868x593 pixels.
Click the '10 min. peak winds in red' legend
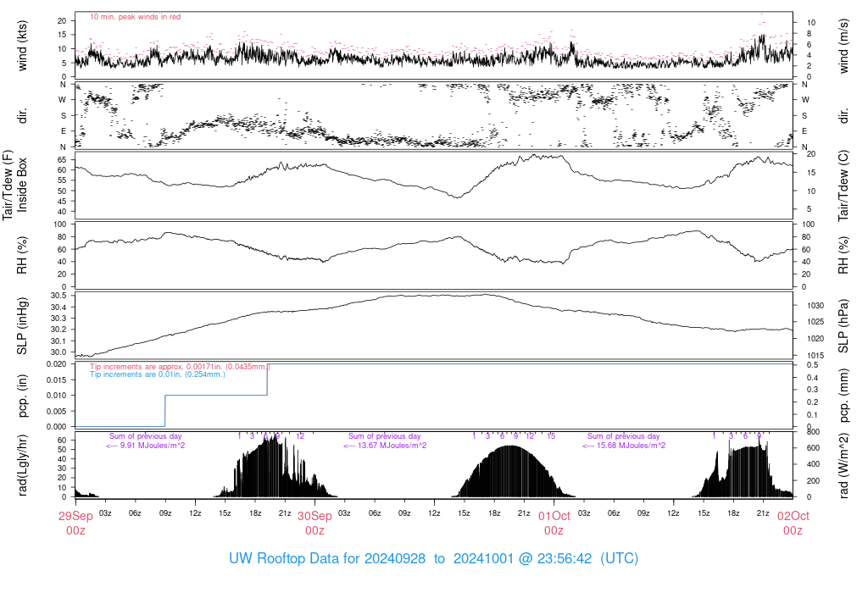[135, 17]
